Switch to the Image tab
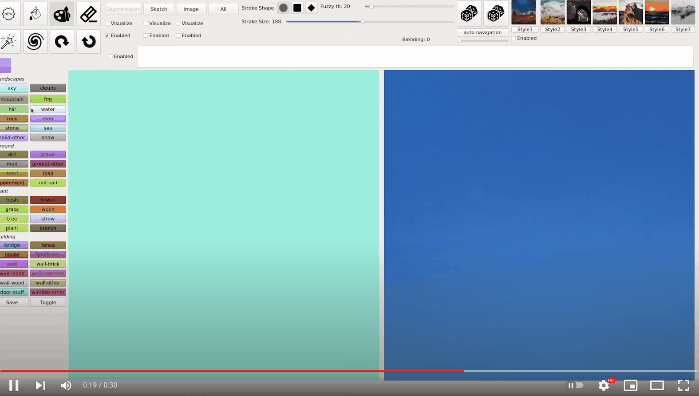This screenshot has width=699, height=396. click(x=191, y=9)
